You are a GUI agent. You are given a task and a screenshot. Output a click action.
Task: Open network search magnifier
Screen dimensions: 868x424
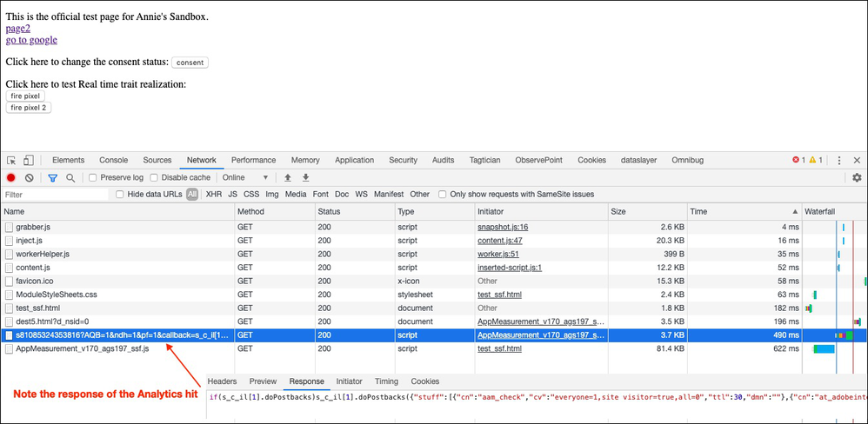point(70,178)
